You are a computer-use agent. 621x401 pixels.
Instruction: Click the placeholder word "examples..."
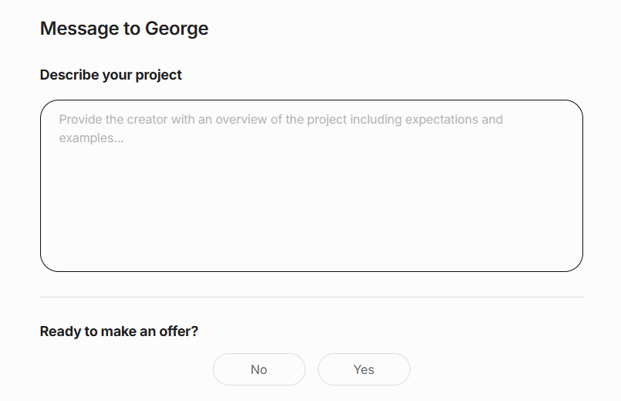coord(91,138)
